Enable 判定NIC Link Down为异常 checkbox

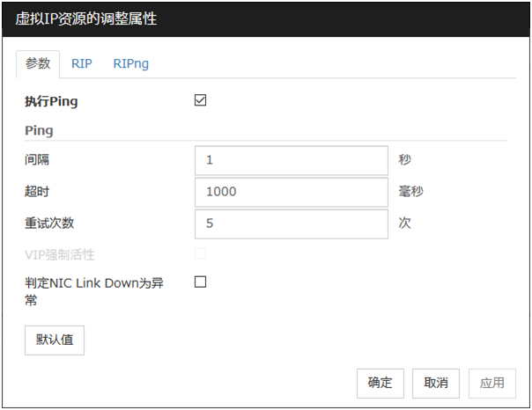[200, 282]
